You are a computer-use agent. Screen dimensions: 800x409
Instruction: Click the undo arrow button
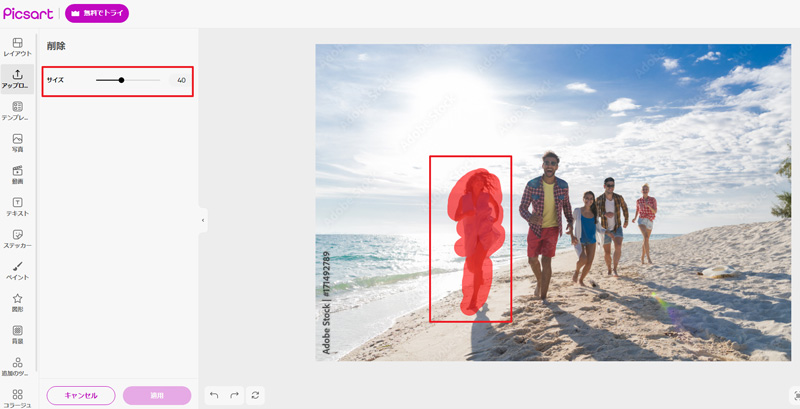(214, 395)
